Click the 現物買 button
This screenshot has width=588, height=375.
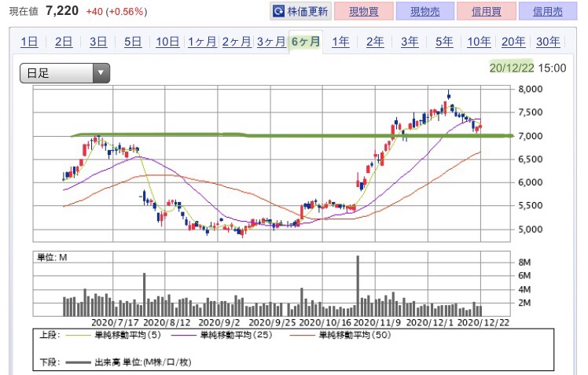(364, 11)
